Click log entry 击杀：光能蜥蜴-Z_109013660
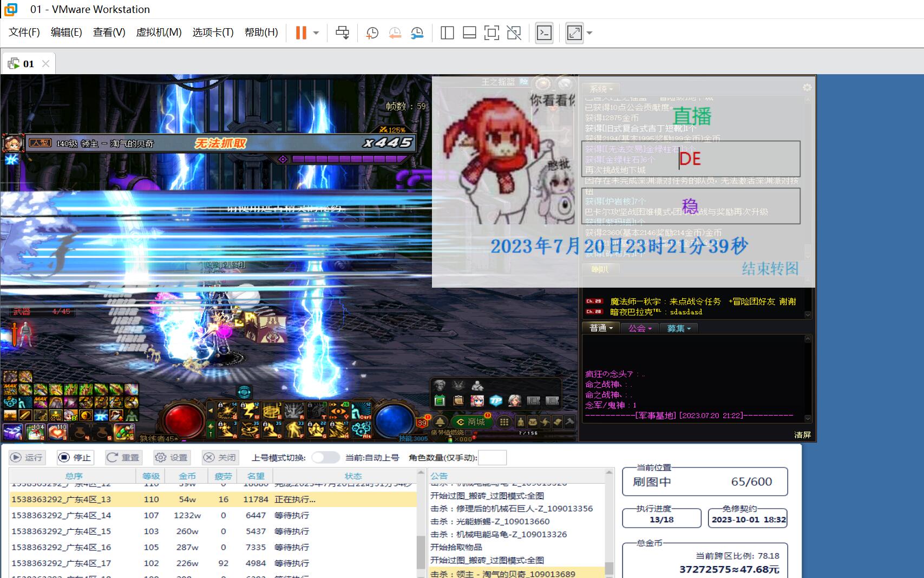 [x=490, y=521]
